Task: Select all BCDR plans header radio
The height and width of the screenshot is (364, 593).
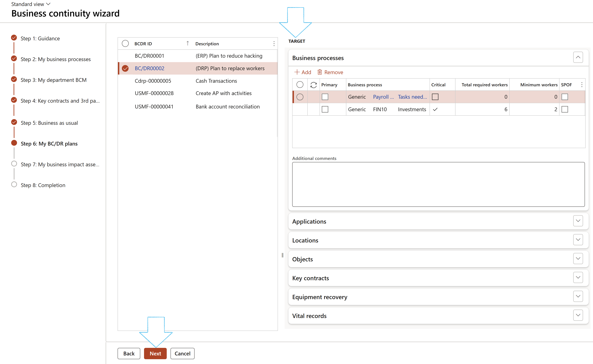Action: [125, 44]
